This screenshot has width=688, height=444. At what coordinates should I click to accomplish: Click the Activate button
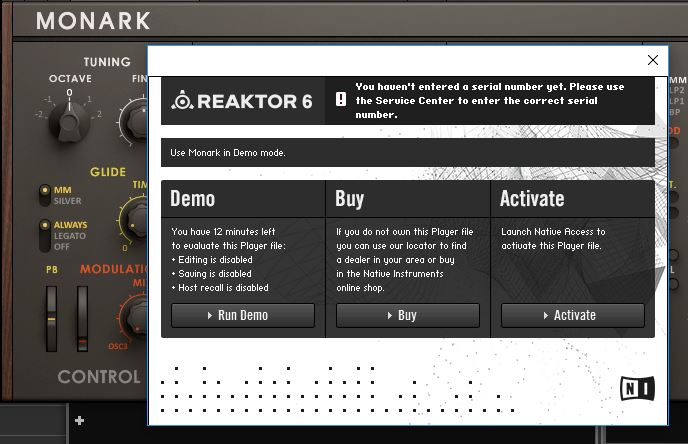click(x=573, y=315)
